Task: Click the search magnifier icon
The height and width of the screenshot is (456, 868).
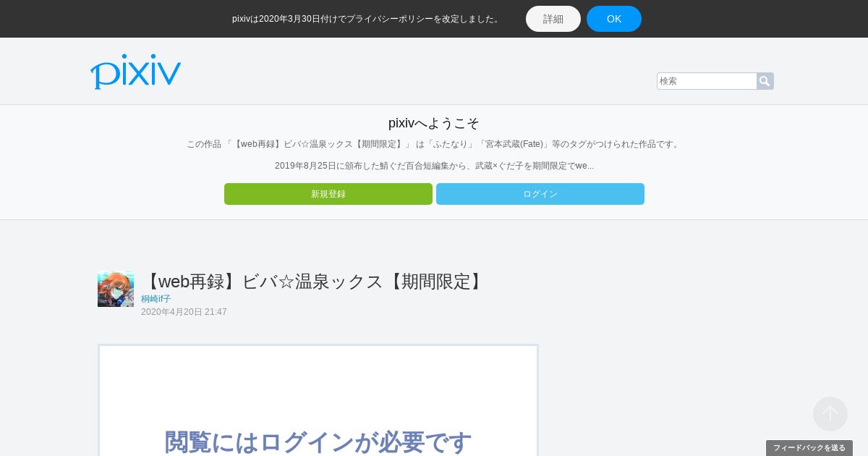Action: point(765,81)
